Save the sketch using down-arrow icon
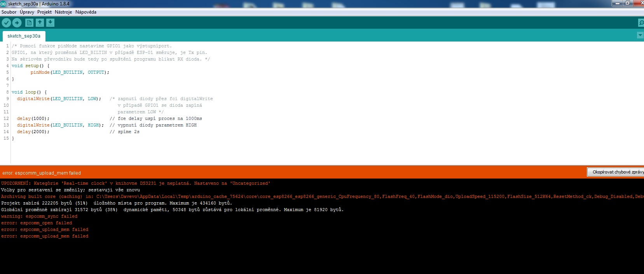644x274 pixels. pos(50,23)
